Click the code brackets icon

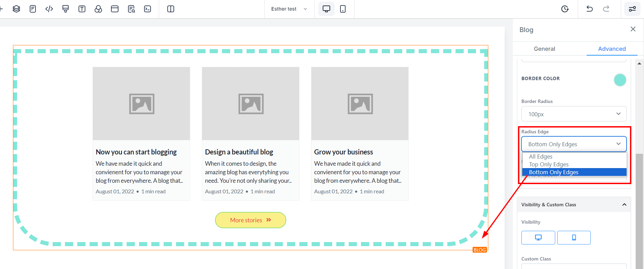tap(49, 9)
